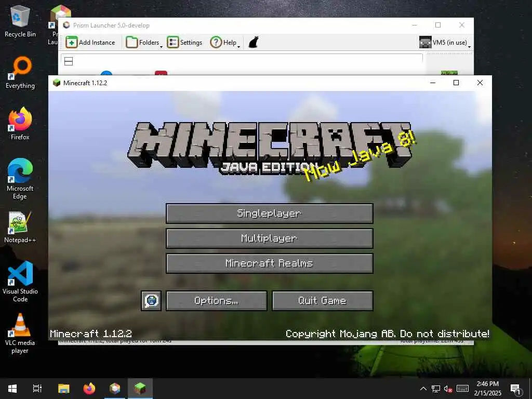Close the Prism Launcher window

[462, 25]
